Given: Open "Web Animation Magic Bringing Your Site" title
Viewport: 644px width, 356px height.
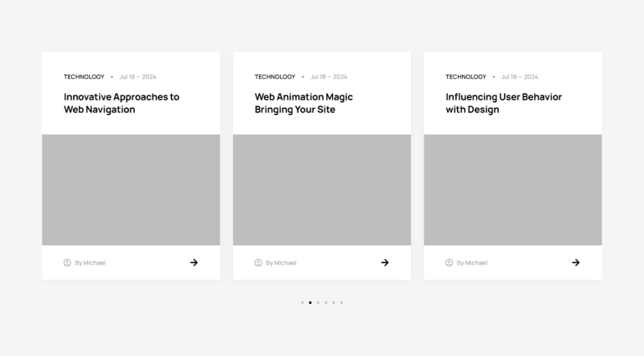Looking at the screenshot, I should [304, 103].
